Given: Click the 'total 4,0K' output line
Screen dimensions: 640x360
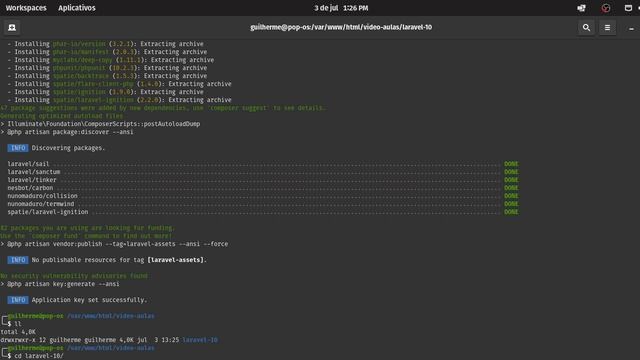Looking at the screenshot, I should (x=18, y=332).
